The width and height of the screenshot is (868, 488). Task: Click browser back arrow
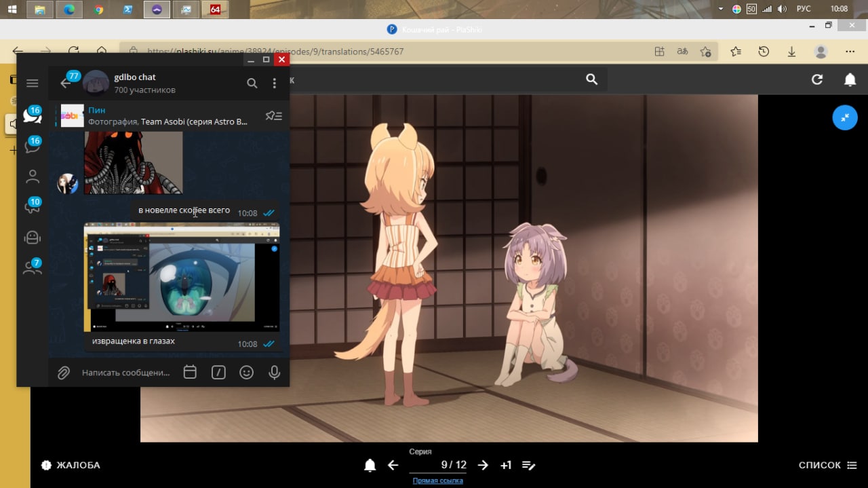[x=18, y=52]
